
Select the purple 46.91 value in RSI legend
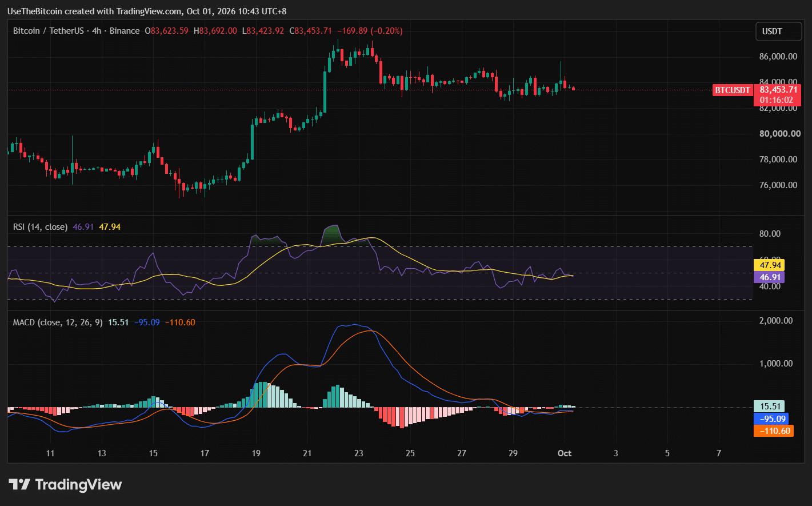click(x=83, y=227)
